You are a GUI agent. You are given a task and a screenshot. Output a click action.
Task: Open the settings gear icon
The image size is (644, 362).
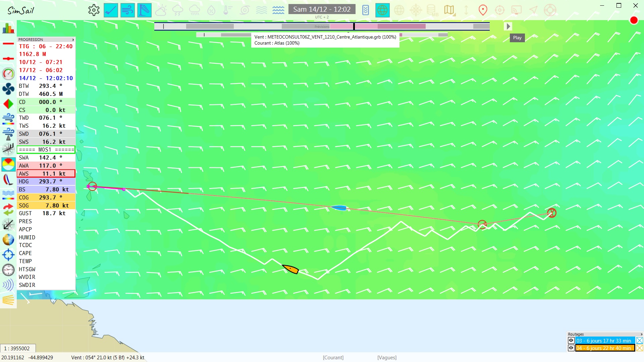pyautogui.click(x=94, y=10)
